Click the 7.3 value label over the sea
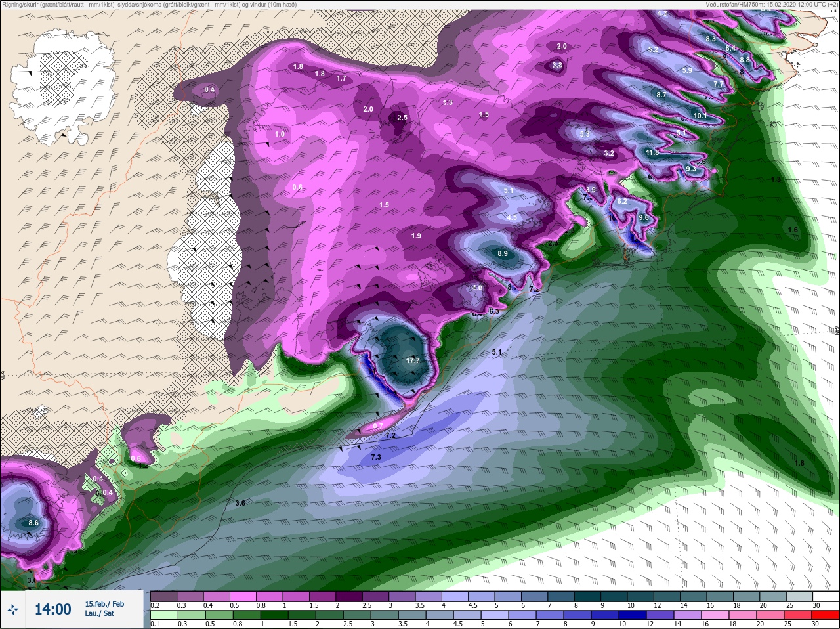Screen dimensions: 840x629 click(x=376, y=457)
